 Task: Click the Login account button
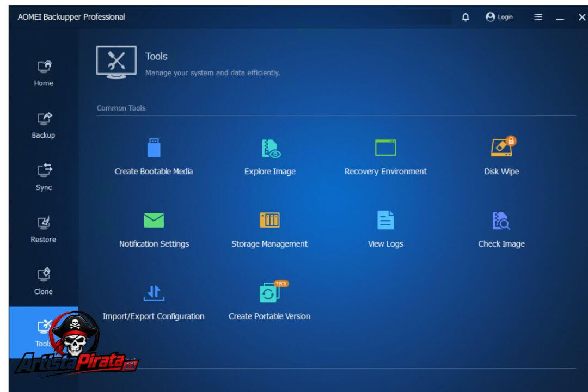pos(499,17)
